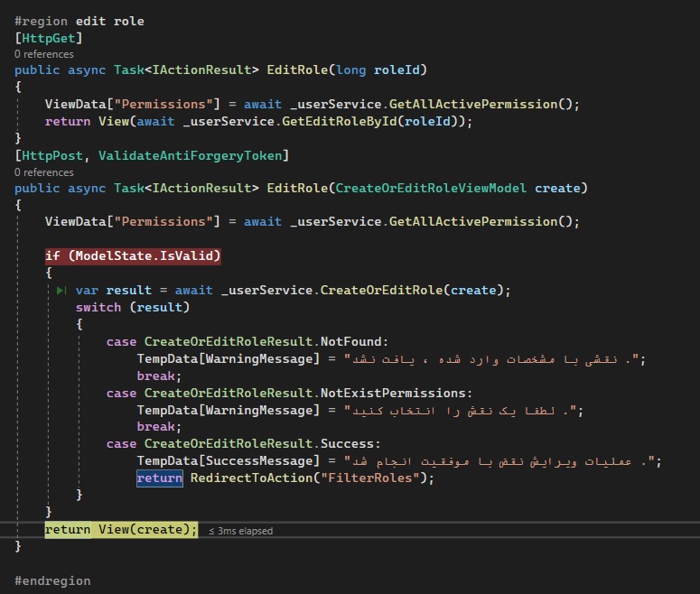Click the current statement 'return View(create);'
Image resolution: width=700 pixels, height=594 pixels.
(121, 530)
